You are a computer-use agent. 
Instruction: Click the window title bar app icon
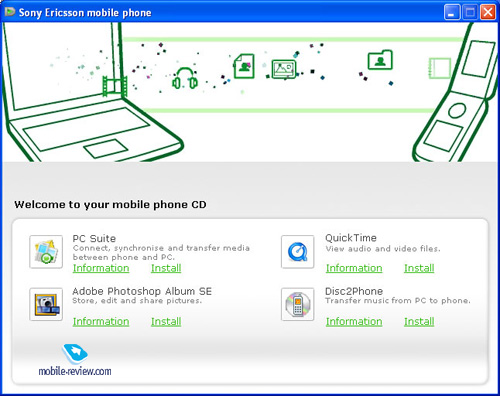click(10, 12)
